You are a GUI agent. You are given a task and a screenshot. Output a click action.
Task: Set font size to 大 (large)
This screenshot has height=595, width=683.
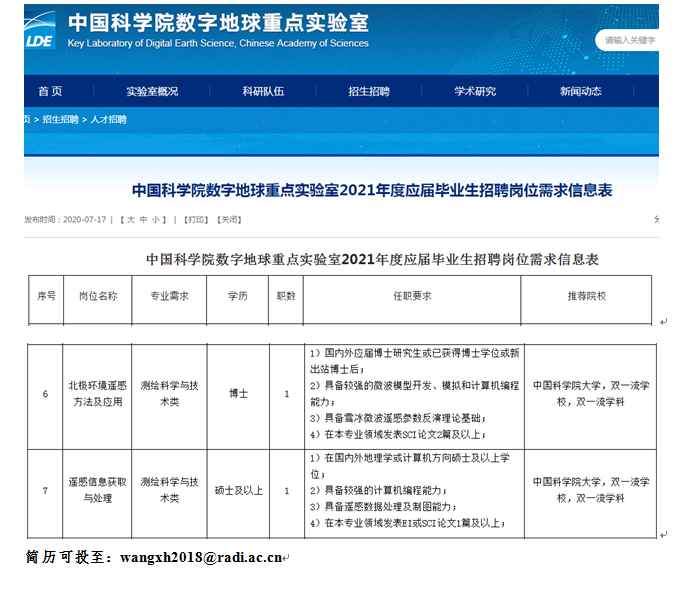coord(131,220)
